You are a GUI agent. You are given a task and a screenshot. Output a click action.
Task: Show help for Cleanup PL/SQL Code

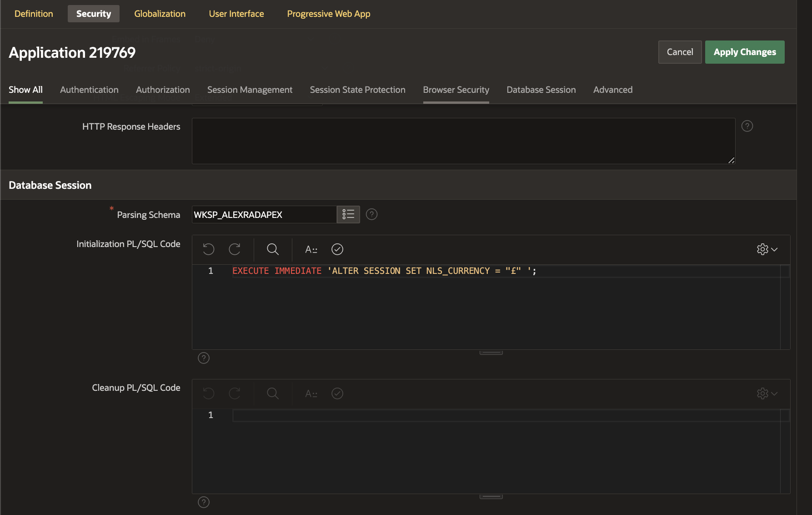(x=204, y=502)
